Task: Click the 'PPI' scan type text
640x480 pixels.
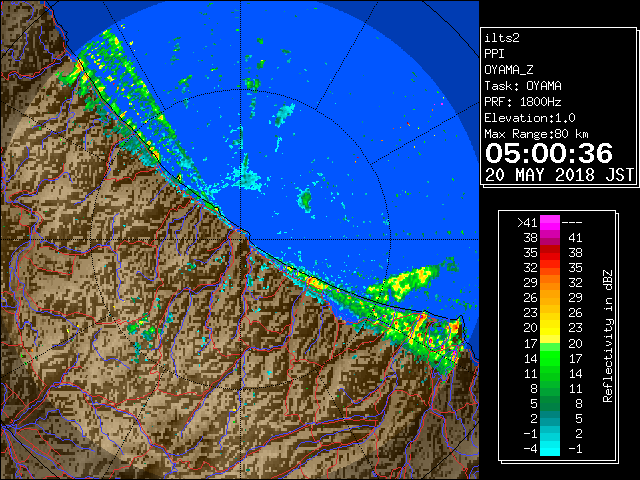Action: [494, 54]
